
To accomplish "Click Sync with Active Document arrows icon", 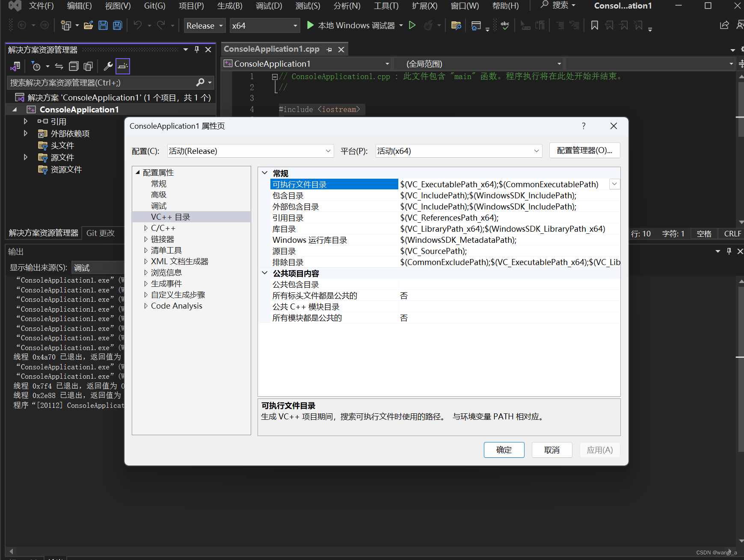I will click(59, 66).
